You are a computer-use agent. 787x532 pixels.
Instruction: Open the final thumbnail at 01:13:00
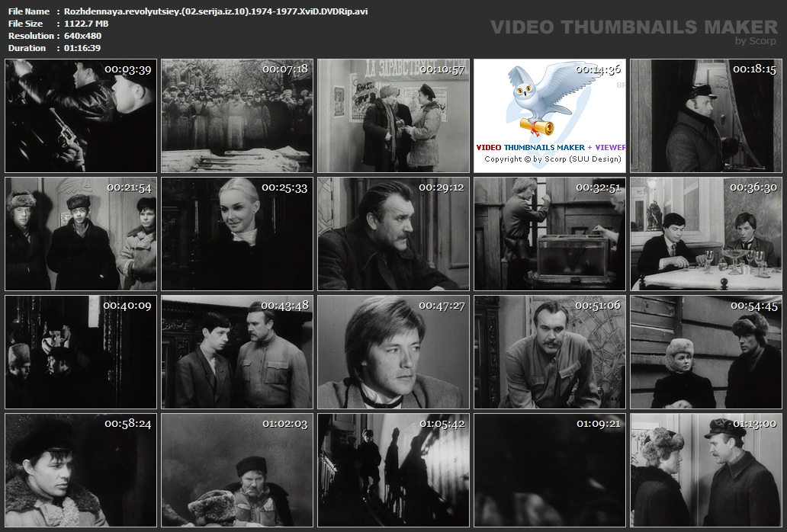[x=705, y=470]
